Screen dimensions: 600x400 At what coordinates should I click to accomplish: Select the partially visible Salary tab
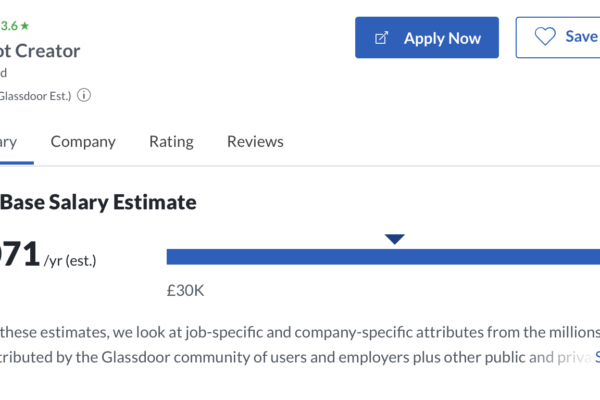pyautogui.click(x=8, y=142)
